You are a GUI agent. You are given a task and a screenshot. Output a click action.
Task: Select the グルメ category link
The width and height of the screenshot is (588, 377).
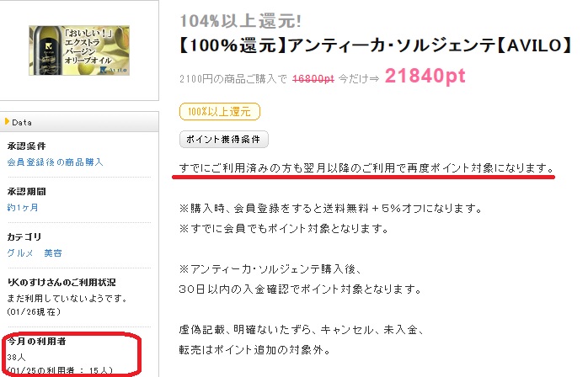[20, 253]
